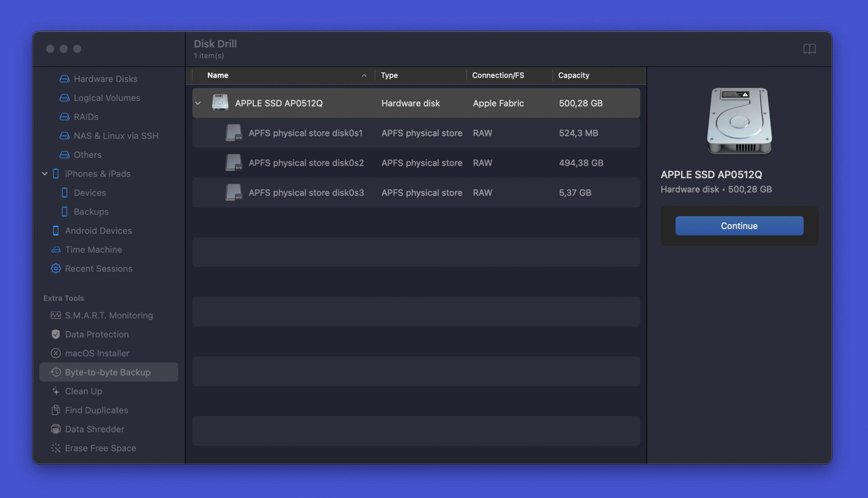Toggle sort arrow on Name column
Viewport: 868px width, 498px height.
tap(364, 76)
